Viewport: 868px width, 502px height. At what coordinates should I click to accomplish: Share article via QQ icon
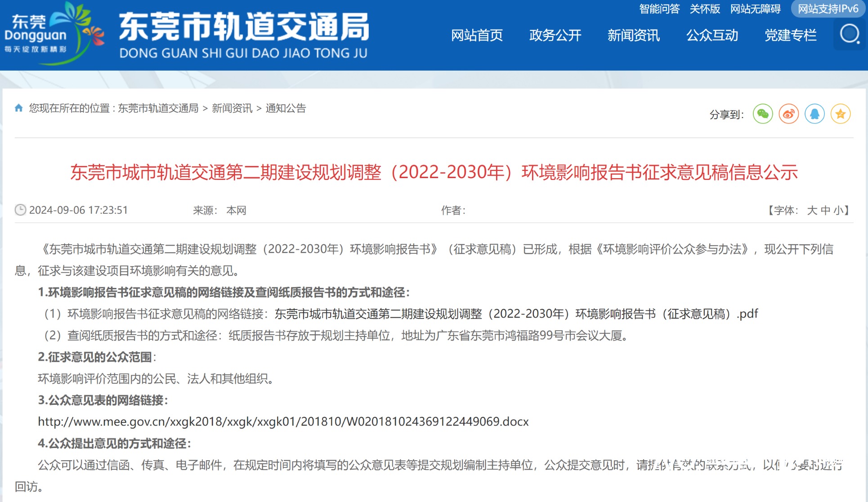click(x=814, y=114)
